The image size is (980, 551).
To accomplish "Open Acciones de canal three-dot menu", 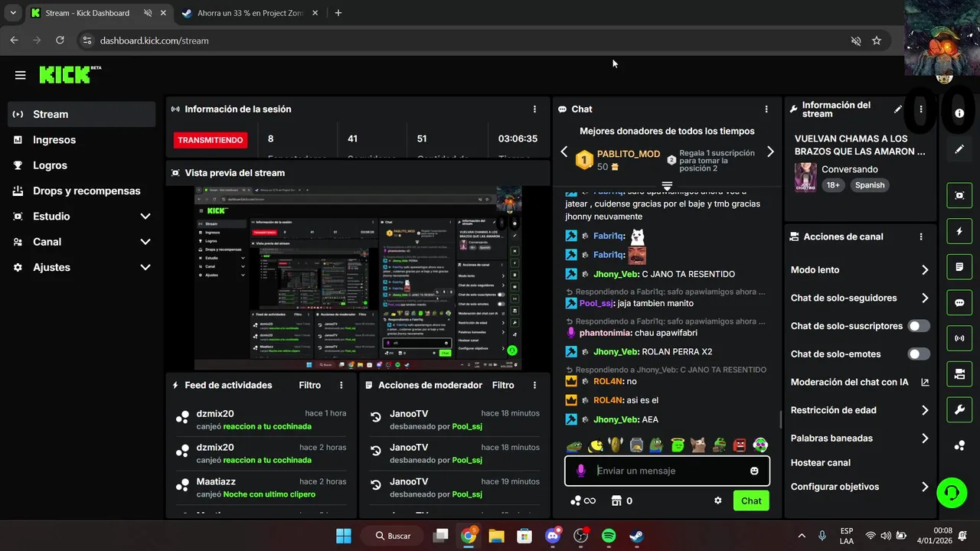I will 921,237.
